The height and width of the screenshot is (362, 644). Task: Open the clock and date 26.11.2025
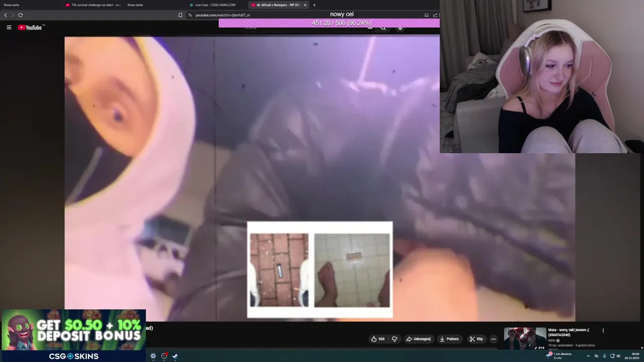(x=632, y=355)
